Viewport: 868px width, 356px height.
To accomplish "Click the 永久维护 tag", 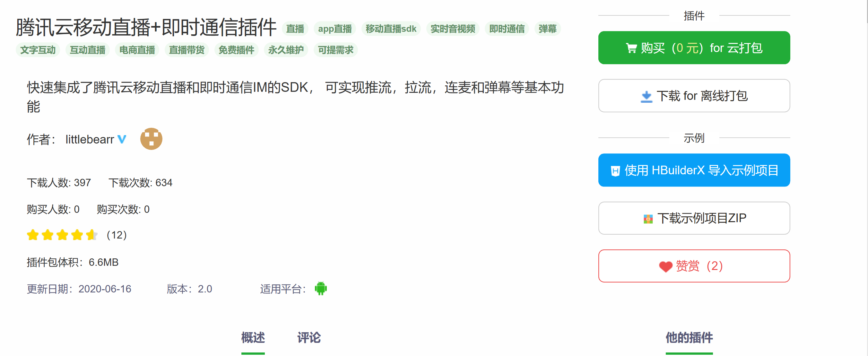I will pos(286,50).
